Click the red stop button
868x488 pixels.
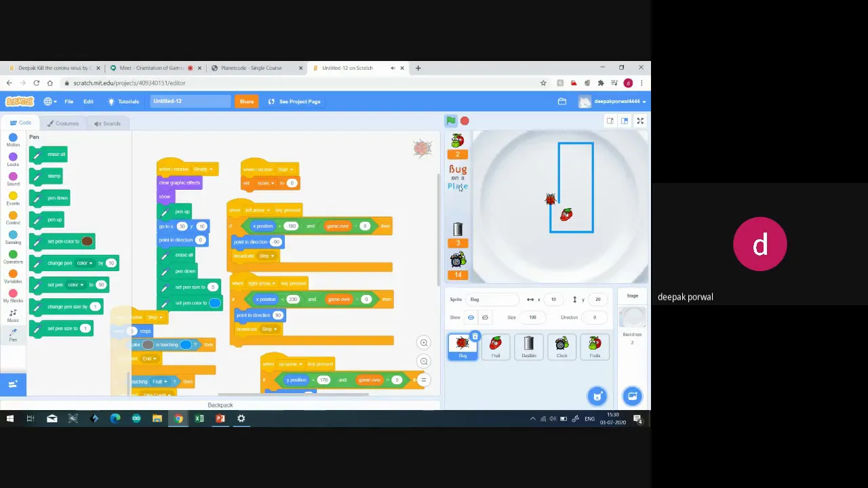[465, 121]
